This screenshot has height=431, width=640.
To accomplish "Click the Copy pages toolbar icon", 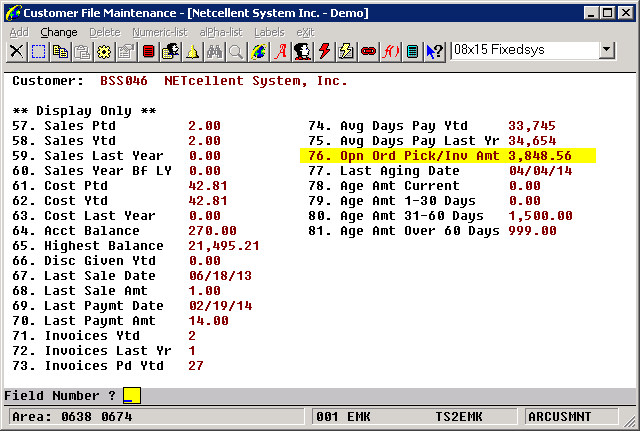I will pyautogui.click(x=60, y=52).
